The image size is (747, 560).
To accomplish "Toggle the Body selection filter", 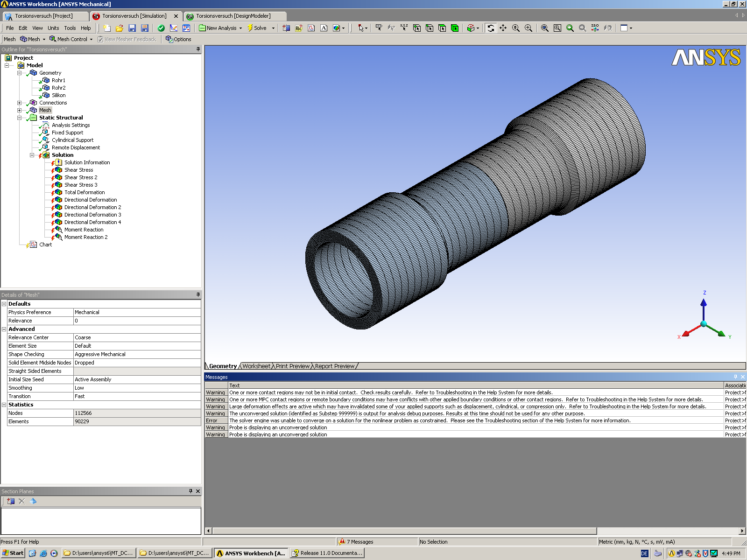I will 455,28.
